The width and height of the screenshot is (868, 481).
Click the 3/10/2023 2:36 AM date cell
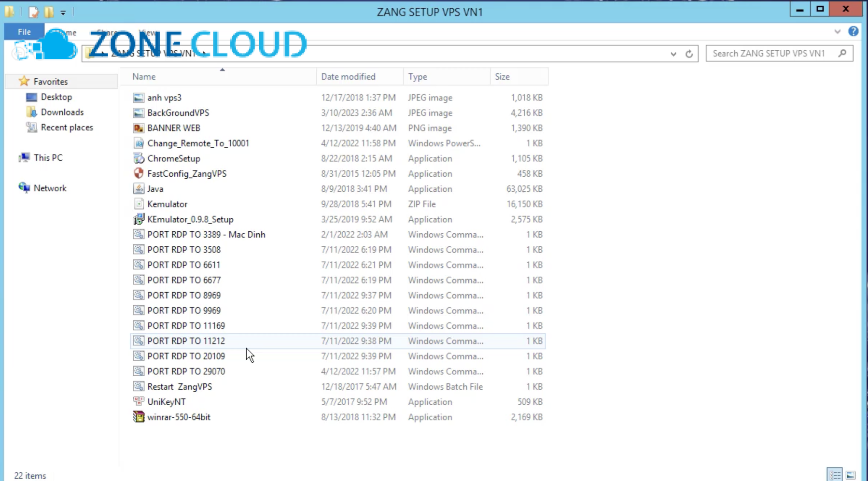(356, 113)
